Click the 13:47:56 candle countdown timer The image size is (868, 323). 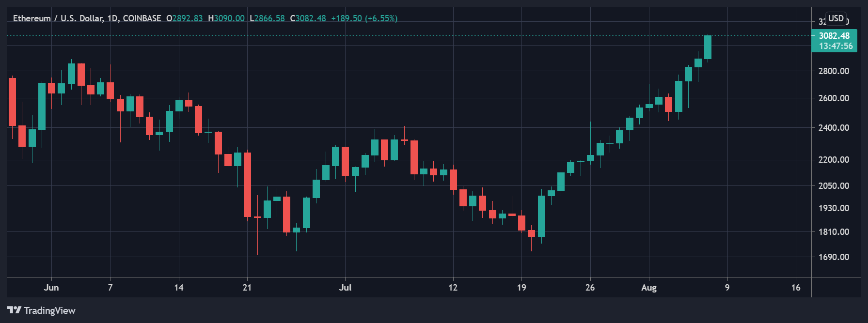coord(836,46)
